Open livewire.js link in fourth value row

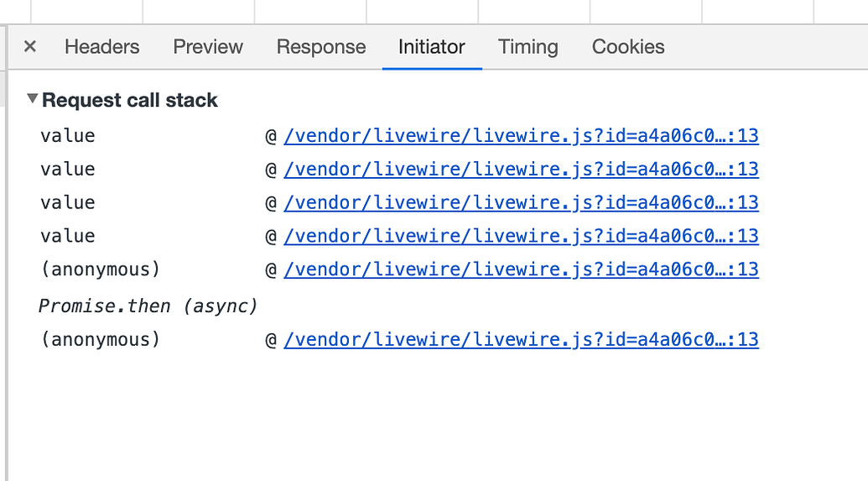[521, 236]
